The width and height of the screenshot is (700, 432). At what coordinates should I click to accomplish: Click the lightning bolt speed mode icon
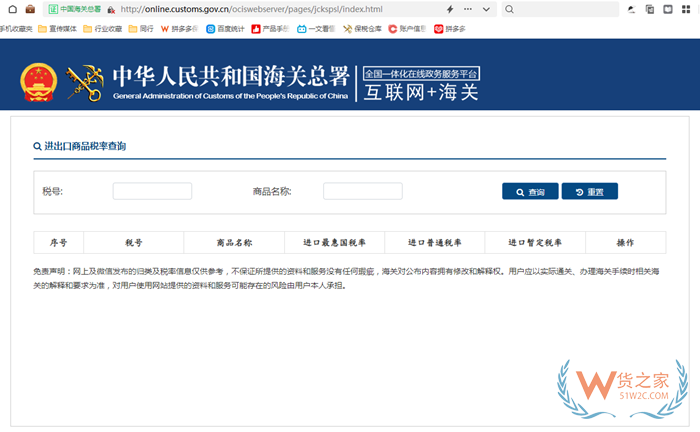450,9
